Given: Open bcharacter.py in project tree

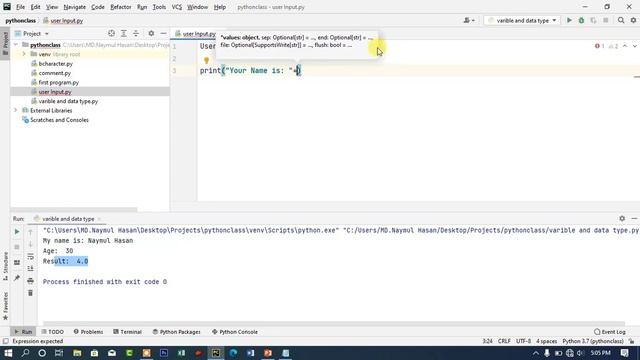Looking at the screenshot, I should (x=56, y=64).
